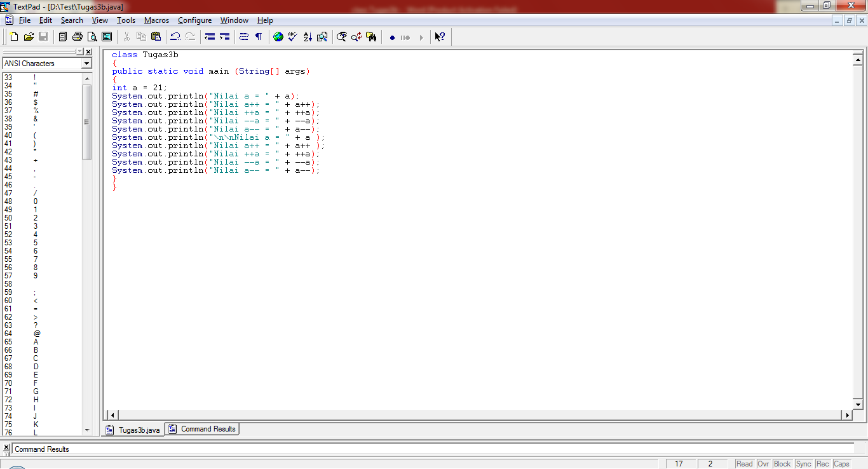Open the Window menu
The width and height of the screenshot is (868, 469).
(x=234, y=20)
